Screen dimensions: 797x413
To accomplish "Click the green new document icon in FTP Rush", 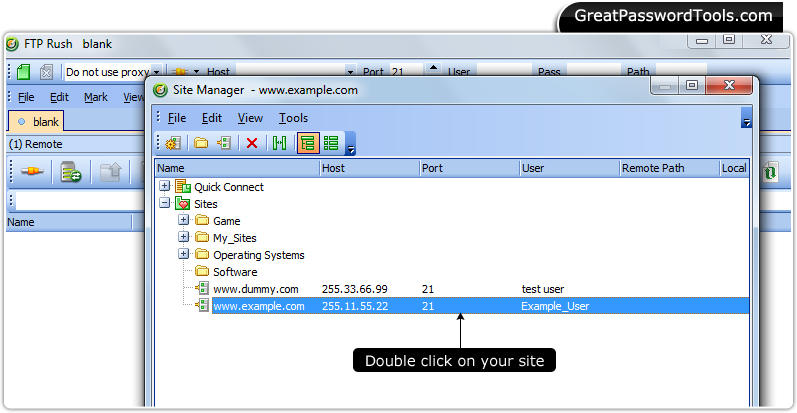I will tap(23, 72).
